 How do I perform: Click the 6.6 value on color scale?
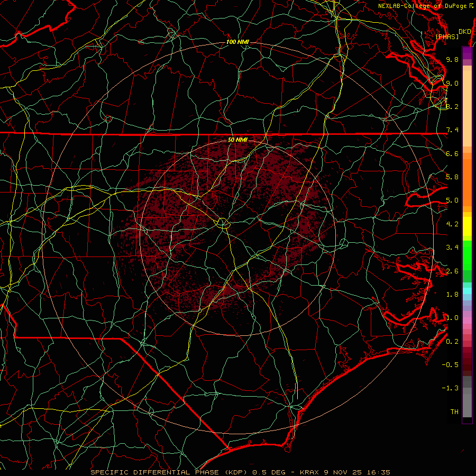point(452,153)
